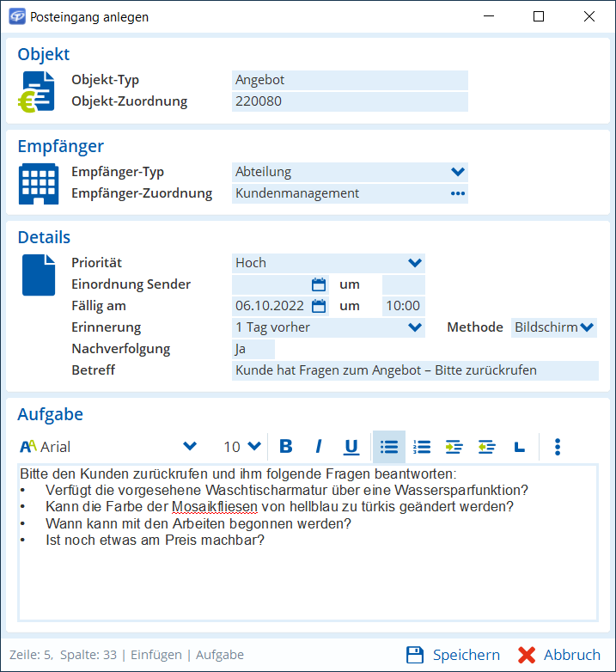This screenshot has height=672, width=616.
Task: Open more editor options (three dots)
Action: pyautogui.click(x=558, y=447)
